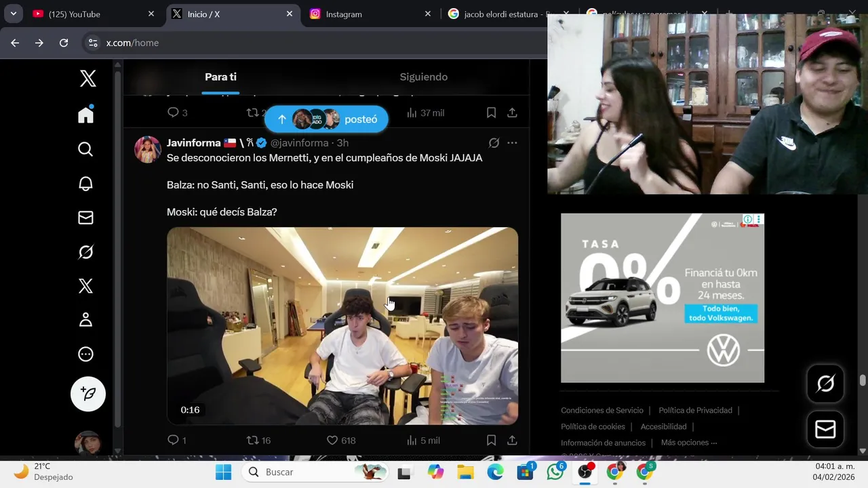Open Premium X icon in sidebar
Screen dimensions: 868x488
tap(85, 286)
